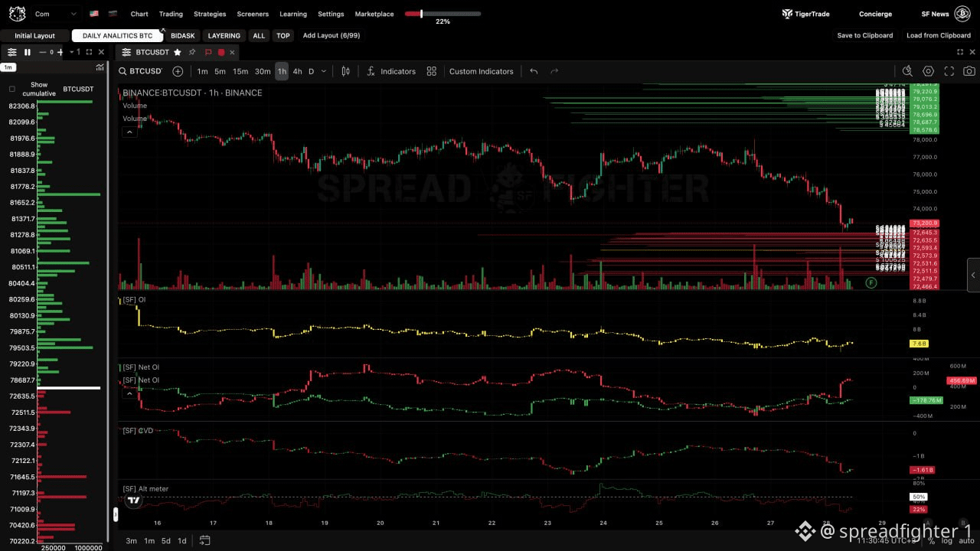Add a symbol with the plus circle icon
The height and width of the screenshot is (551, 980).
(178, 71)
